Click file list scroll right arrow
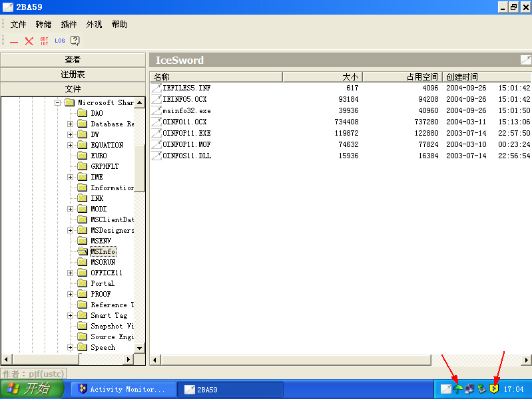Screen dimensions: 532x399 pyautogui.click(x=526, y=360)
